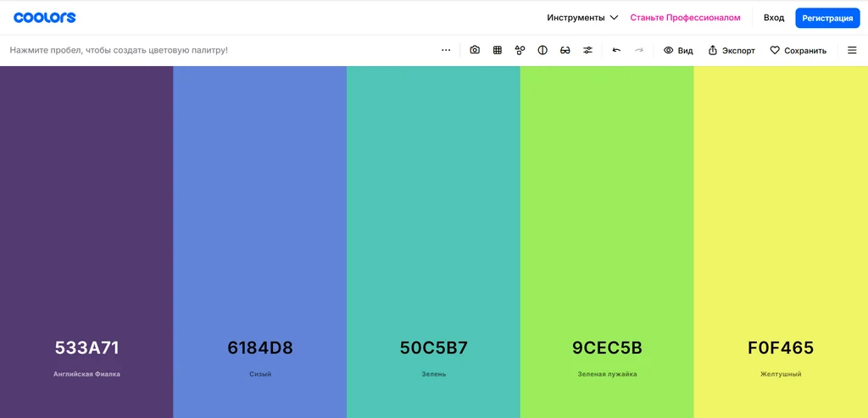Click the camera image picker icon
The height and width of the screenshot is (418, 868).
click(475, 50)
